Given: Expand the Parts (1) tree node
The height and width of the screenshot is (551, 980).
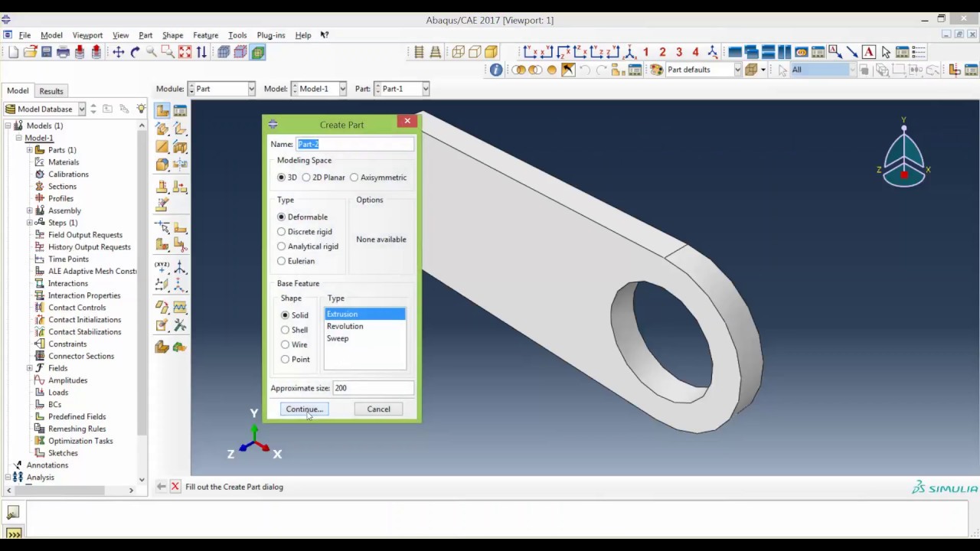Looking at the screenshot, I should point(30,150).
